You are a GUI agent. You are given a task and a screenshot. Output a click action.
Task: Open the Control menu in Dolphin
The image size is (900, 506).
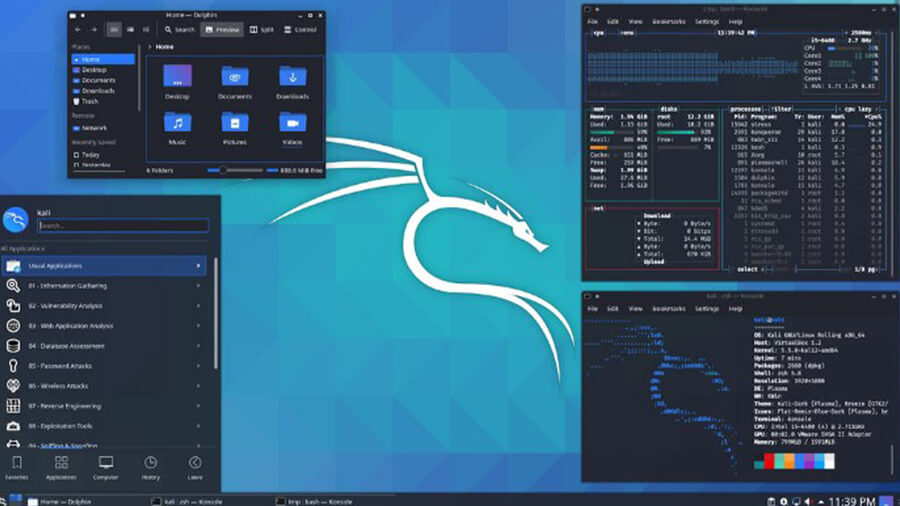pos(300,29)
